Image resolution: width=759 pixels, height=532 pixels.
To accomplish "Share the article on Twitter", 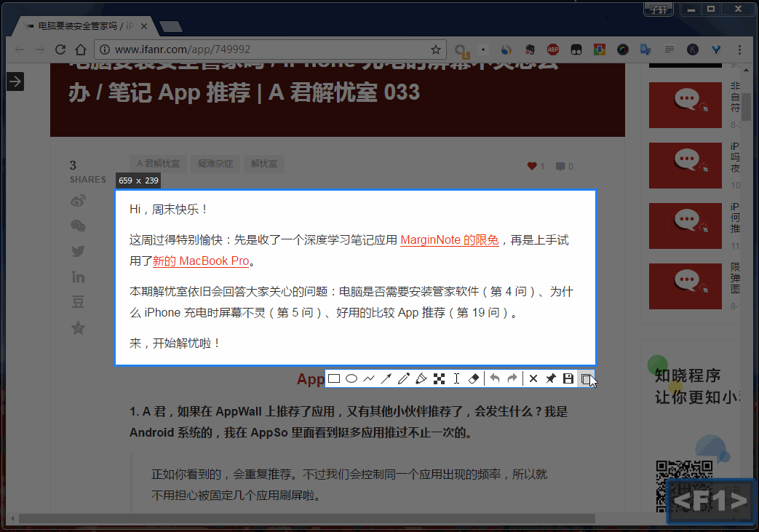I will [x=78, y=251].
